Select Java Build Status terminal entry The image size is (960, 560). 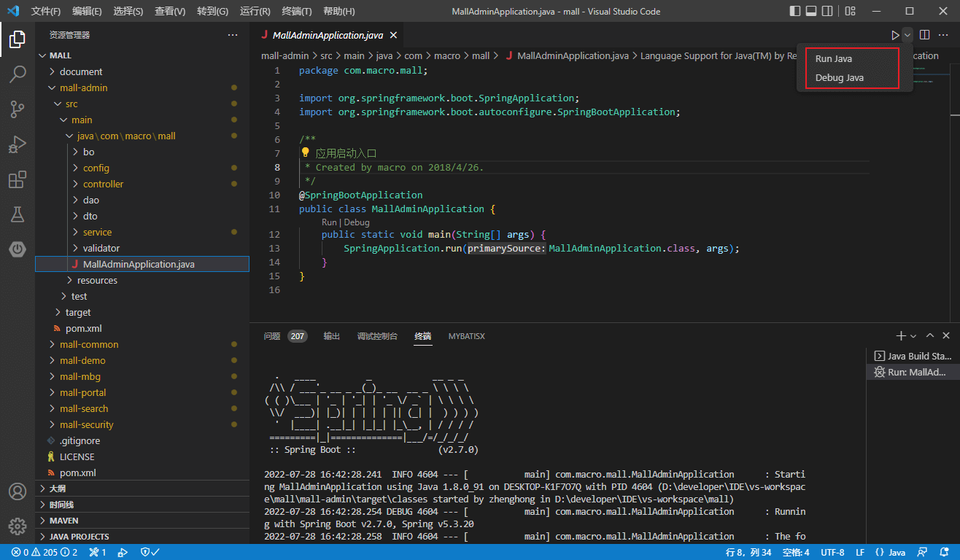point(913,356)
